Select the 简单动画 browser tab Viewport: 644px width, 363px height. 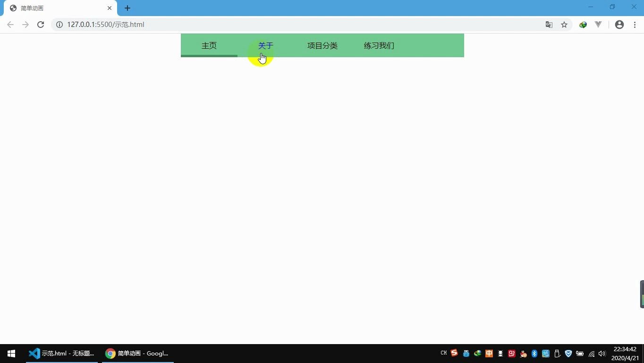60,8
